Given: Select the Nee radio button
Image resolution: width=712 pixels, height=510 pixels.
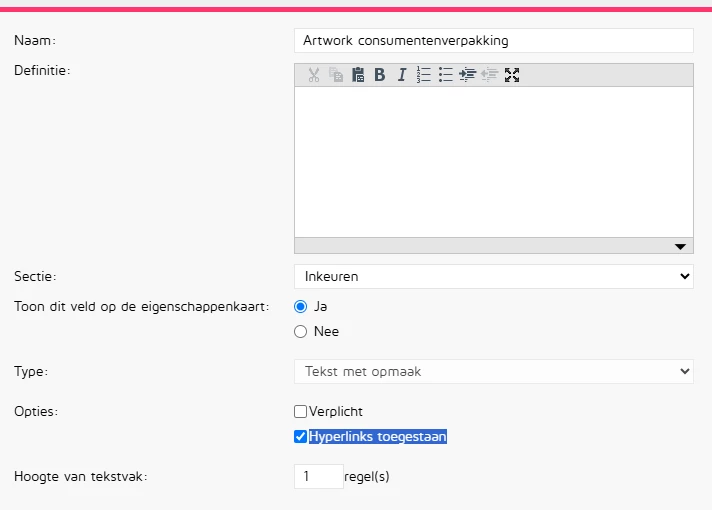Looking at the screenshot, I should (x=301, y=332).
